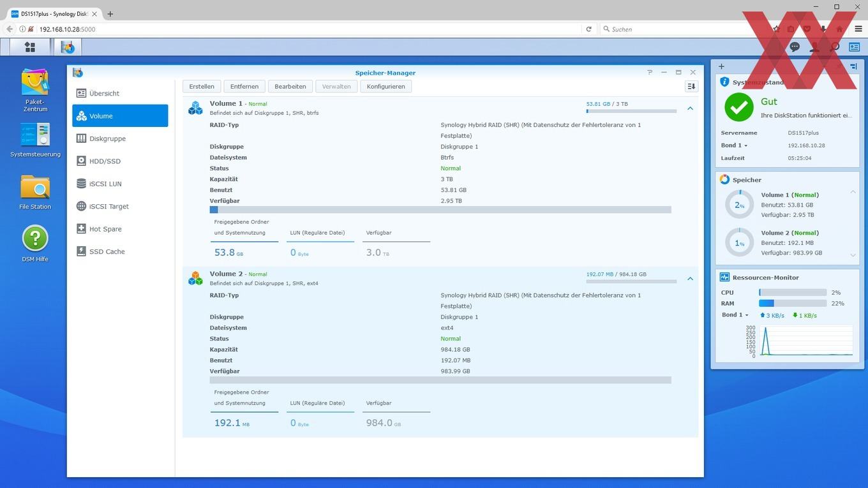Click the green check Systemzustand icon
868x488 pixels.
(738, 107)
